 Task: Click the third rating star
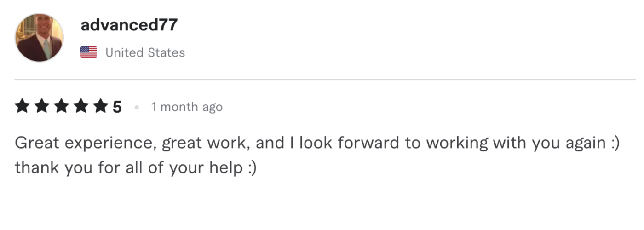pyautogui.click(x=60, y=107)
